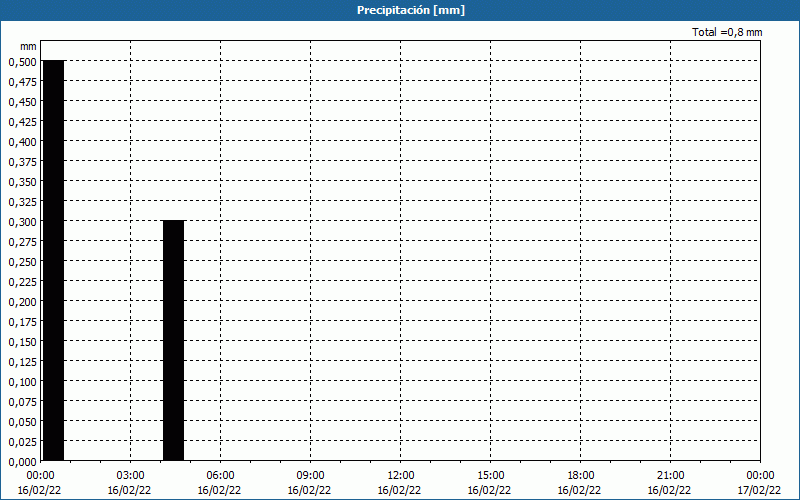
Task: Click the 0,350 y-axis label
Action: tap(22, 182)
